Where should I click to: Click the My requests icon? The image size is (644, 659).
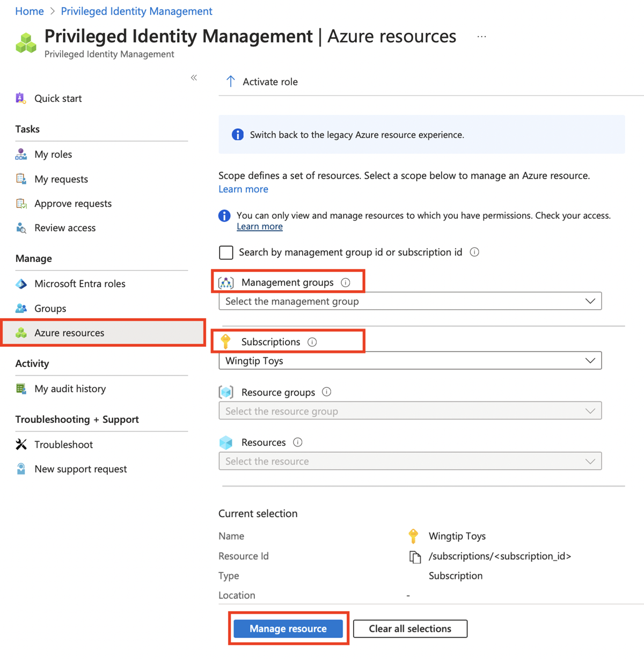click(x=21, y=179)
